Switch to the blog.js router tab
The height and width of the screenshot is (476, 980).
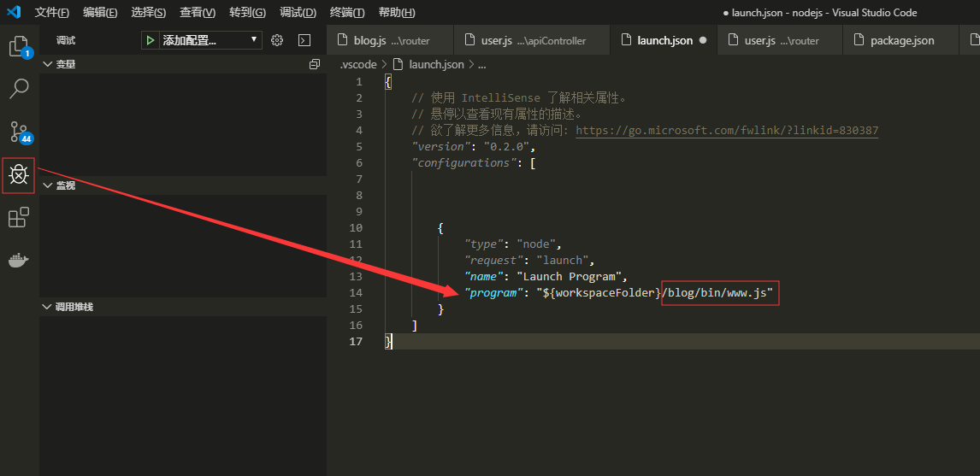pos(391,40)
